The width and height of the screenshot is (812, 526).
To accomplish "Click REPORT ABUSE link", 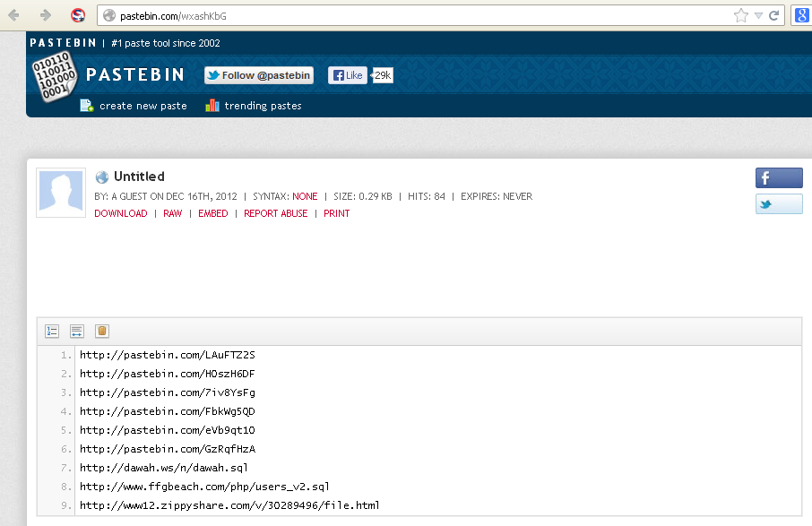I will pyautogui.click(x=275, y=213).
